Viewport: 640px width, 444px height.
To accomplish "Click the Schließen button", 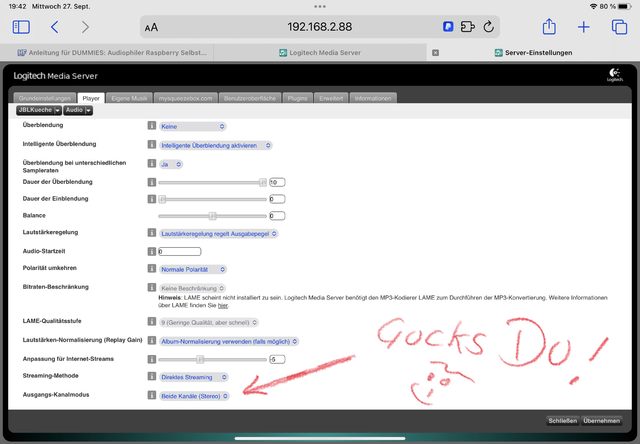I will 560,420.
